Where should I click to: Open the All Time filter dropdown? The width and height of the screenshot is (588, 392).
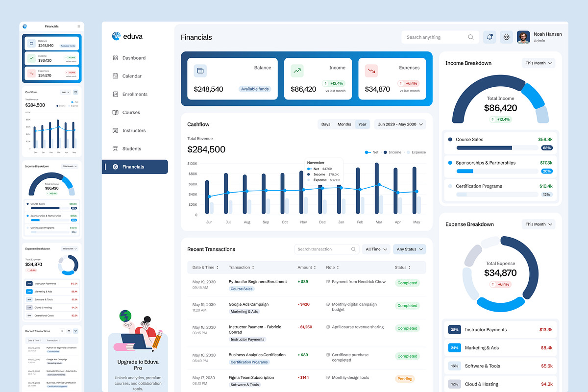[376, 249]
